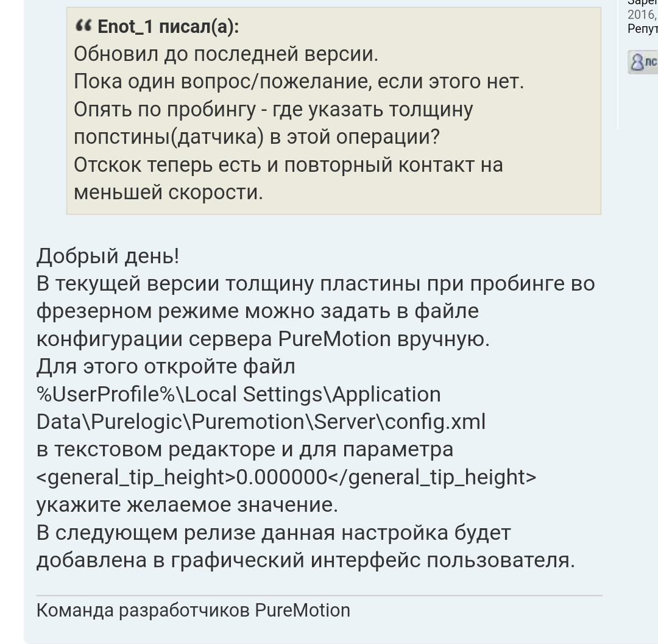The width and height of the screenshot is (658, 644).
Task: Click the line "конфигурации сервера PureMotion вручную."
Action: 263,339
